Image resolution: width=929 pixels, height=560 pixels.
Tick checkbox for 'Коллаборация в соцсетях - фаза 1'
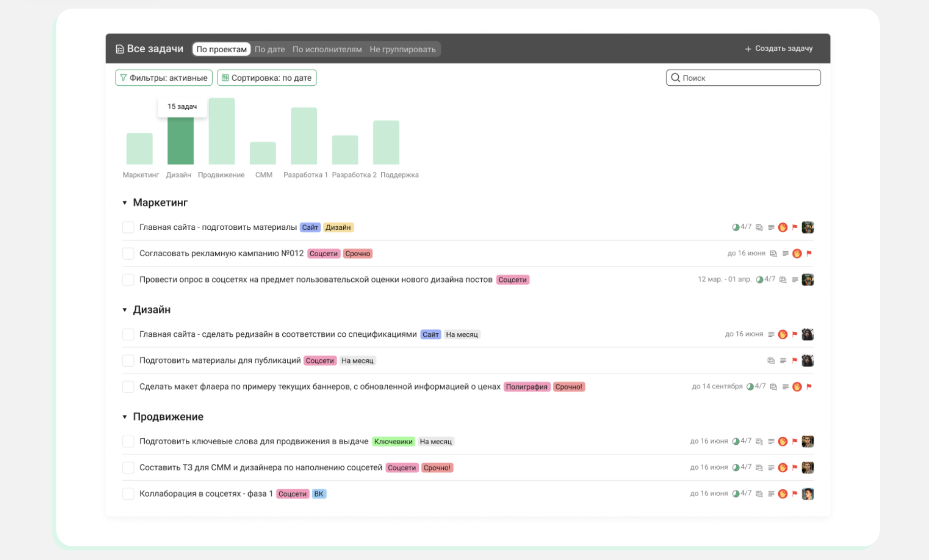pyautogui.click(x=128, y=494)
